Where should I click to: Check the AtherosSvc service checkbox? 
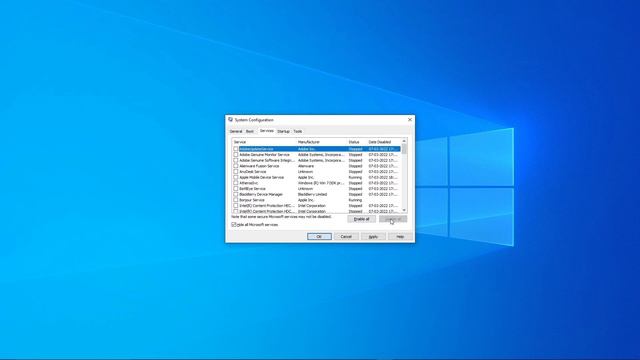[236, 183]
